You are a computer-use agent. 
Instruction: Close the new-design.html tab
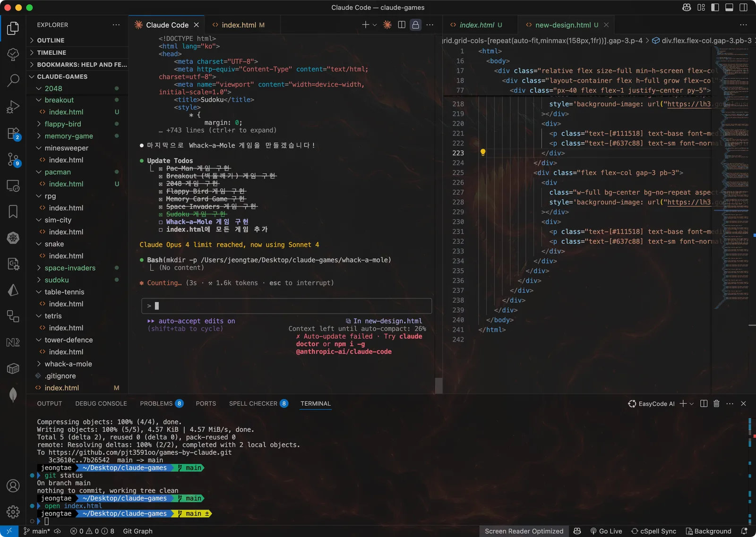(x=606, y=25)
